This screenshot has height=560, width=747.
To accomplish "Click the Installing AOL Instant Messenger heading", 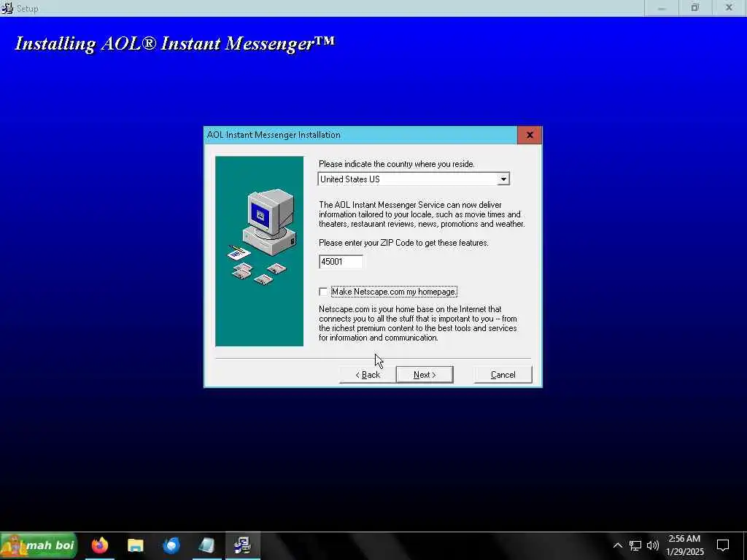I will tap(175, 43).
